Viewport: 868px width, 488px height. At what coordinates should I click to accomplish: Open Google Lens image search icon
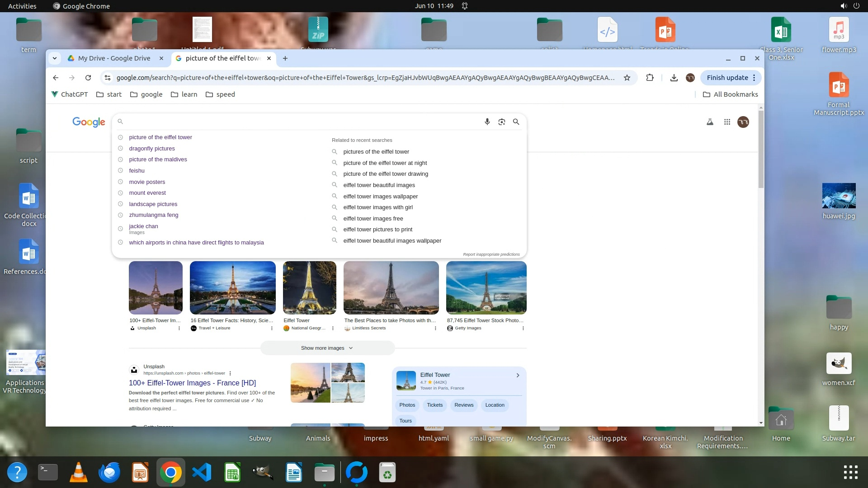[x=501, y=122]
